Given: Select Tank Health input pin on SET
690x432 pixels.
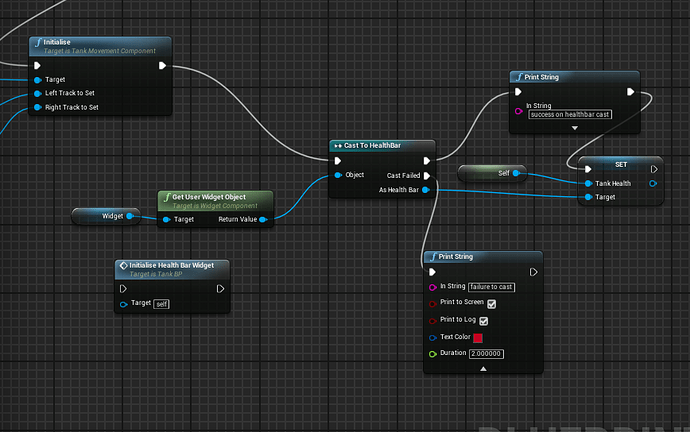Looking at the screenshot, I should [x=588, y=183].
